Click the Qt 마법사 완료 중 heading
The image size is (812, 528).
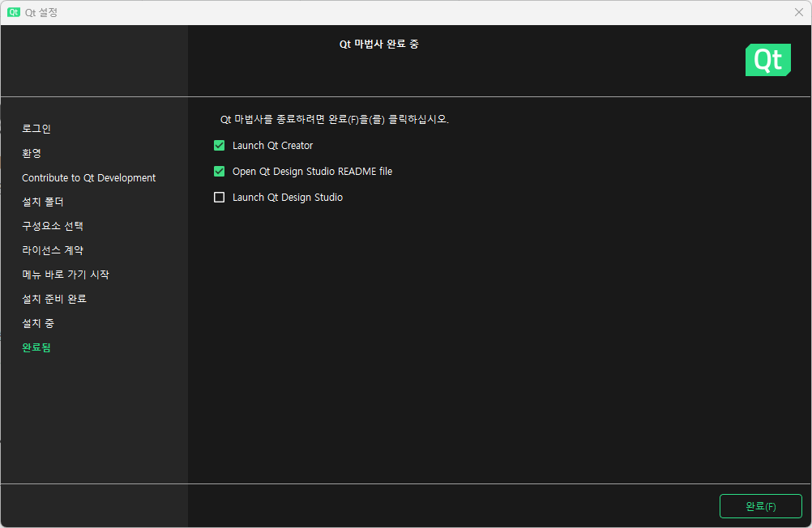tap(379, 44)
